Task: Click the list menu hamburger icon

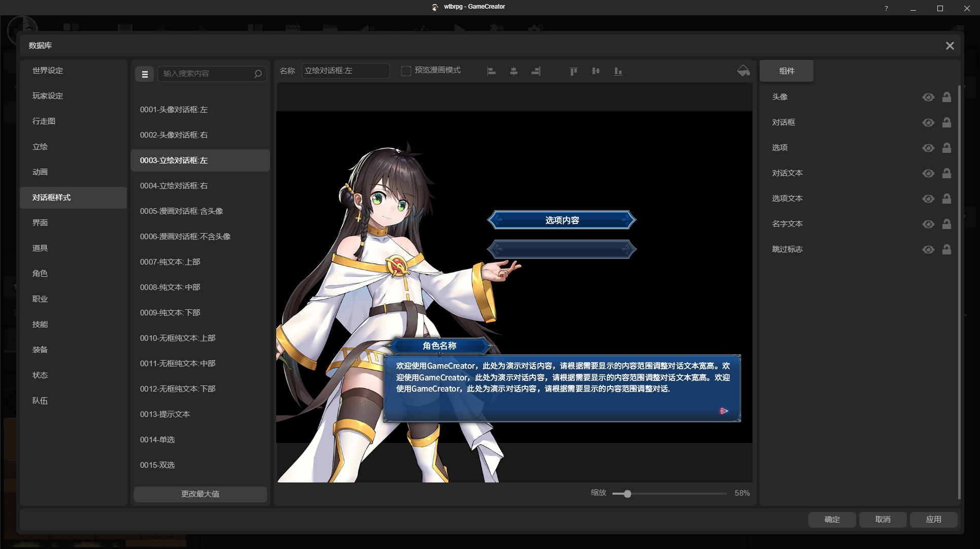Action: (145, 74)
